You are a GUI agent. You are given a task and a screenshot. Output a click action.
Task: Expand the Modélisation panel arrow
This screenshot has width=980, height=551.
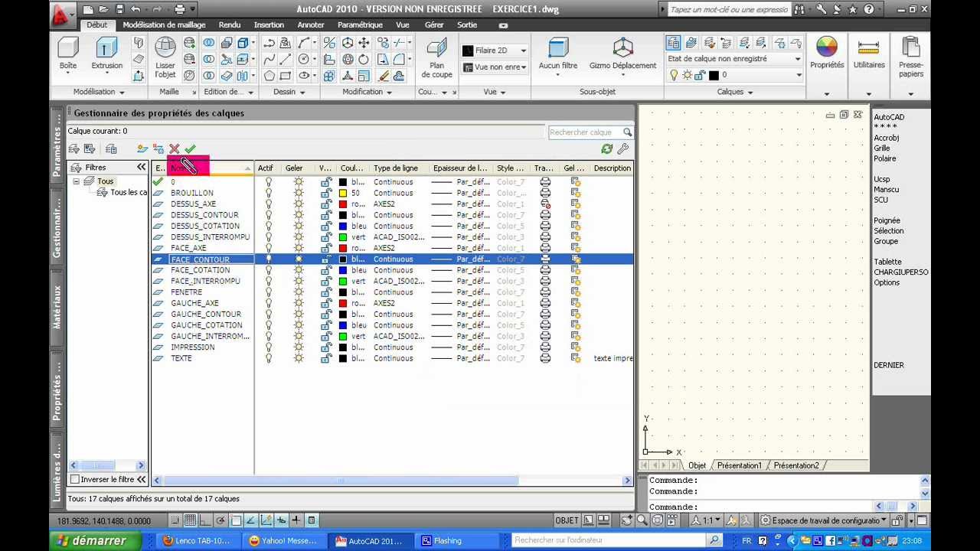click(121, 93)
